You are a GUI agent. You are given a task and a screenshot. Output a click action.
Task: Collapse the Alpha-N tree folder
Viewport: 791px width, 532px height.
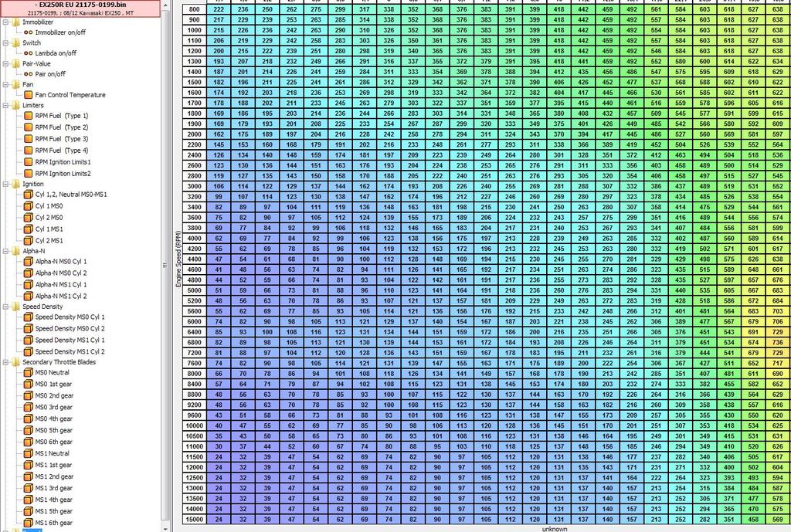point(5,251)
